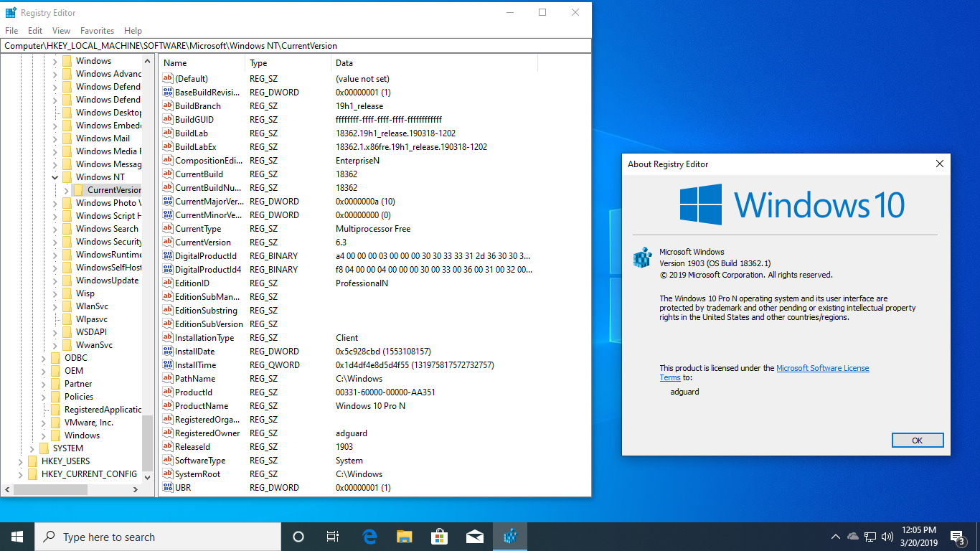Open the Help menu

tap(133, 31)
